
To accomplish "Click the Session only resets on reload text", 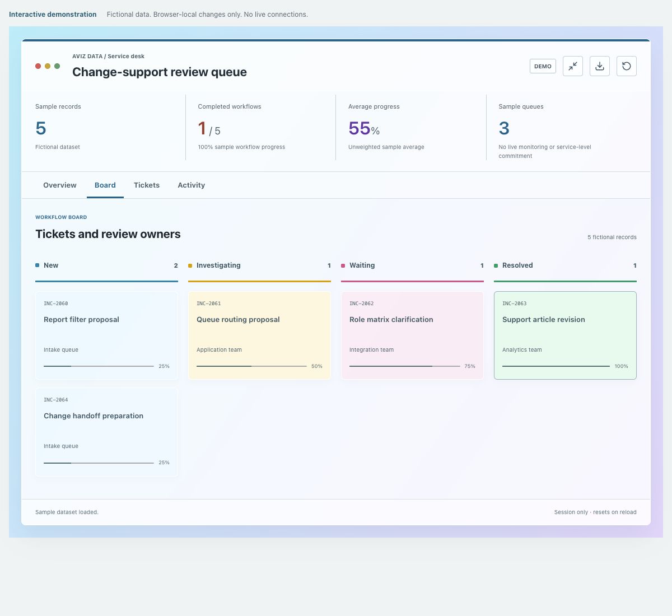I will click(595, 512).
